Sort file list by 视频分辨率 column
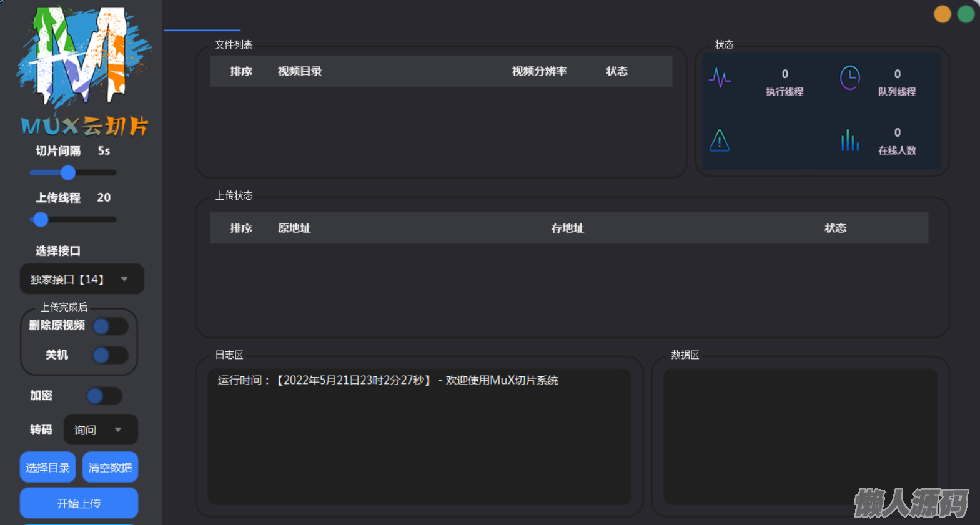980x525 pixels. tap(539, 71)
